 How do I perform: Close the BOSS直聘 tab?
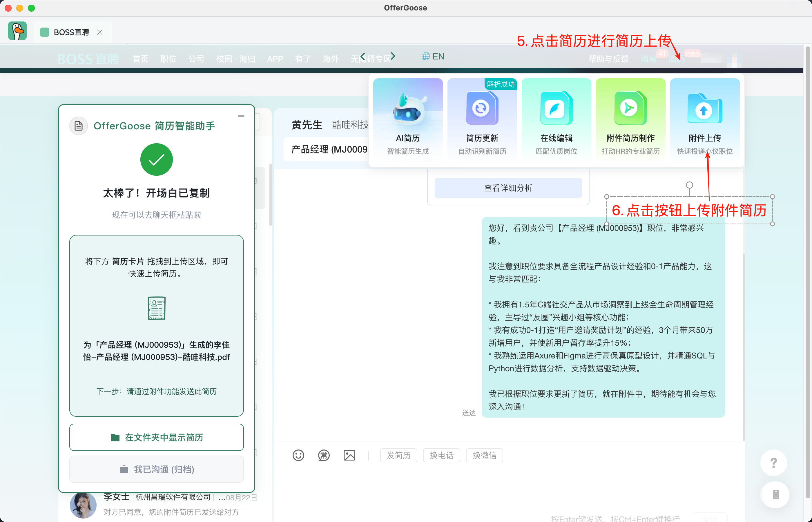click(100, 32)
